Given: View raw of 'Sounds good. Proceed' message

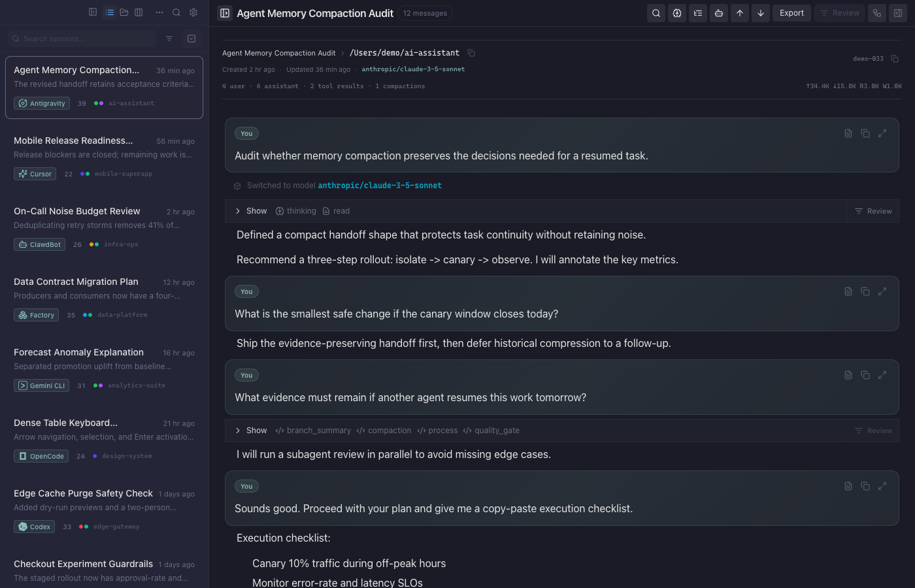Looking at the screenshot, I should pos(848,486).
